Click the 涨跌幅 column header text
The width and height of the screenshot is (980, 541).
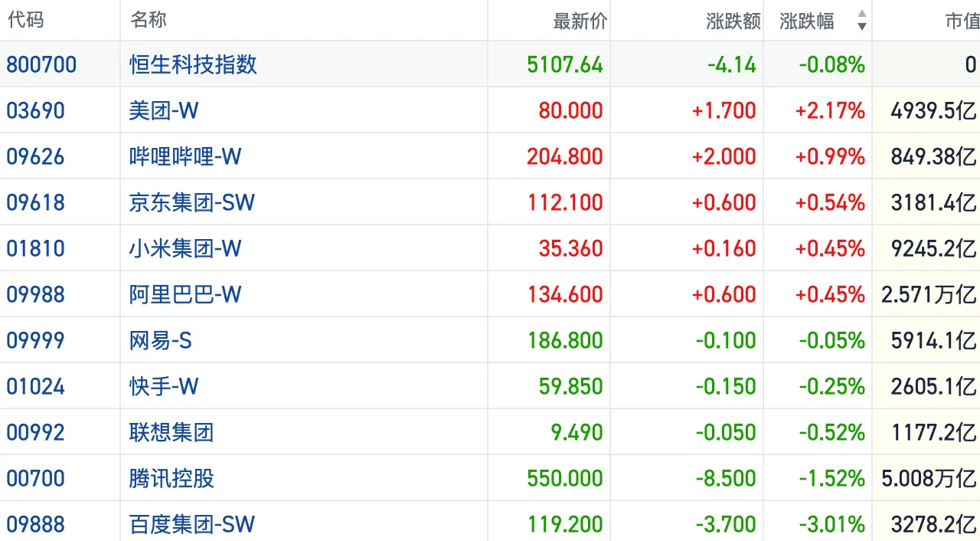tap(807, 21)
